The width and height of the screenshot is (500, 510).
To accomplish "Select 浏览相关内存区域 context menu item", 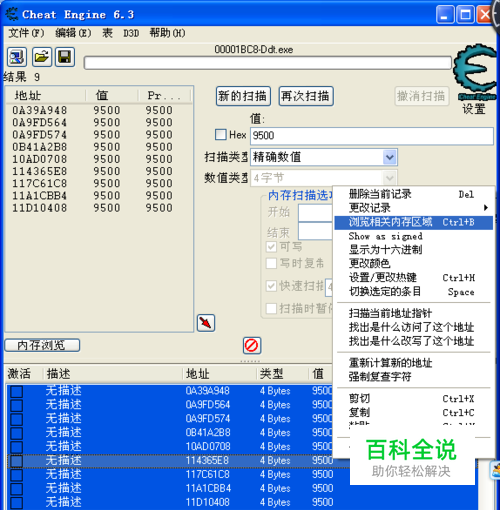I will point(413,222).
